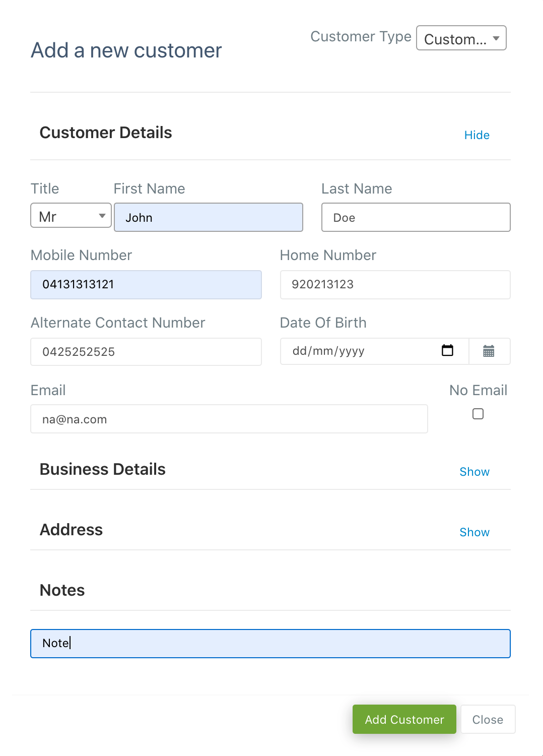Click the Last Name field containing Doe
The image size is (543, 756).
pos(416,217)
